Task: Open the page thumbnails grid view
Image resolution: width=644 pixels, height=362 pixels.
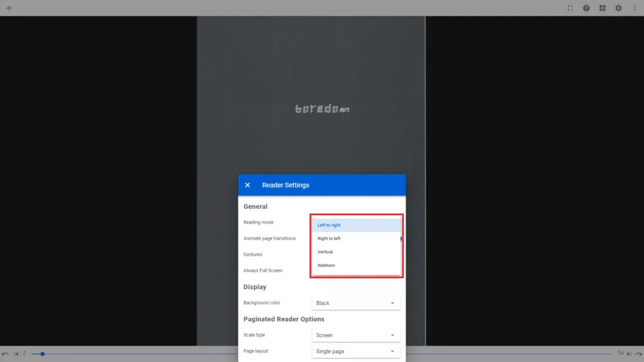Action: (x=602, y=8)
